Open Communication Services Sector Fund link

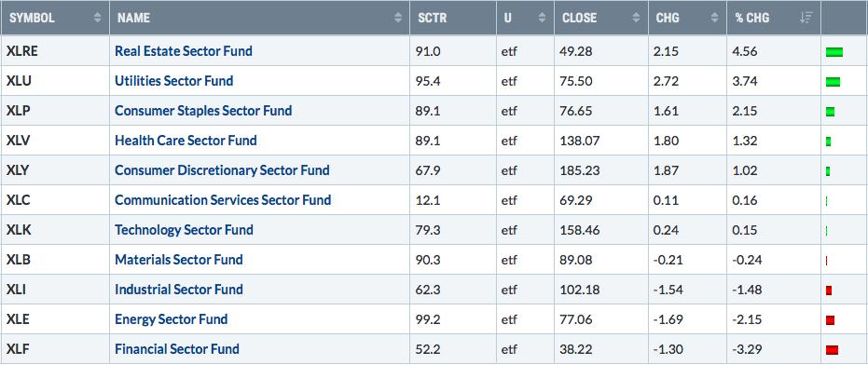pos(223,200)
